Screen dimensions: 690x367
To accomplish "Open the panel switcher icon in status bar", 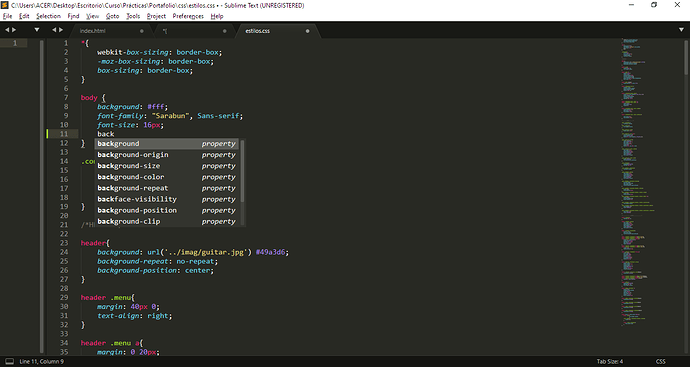I will tap(9, 361).
